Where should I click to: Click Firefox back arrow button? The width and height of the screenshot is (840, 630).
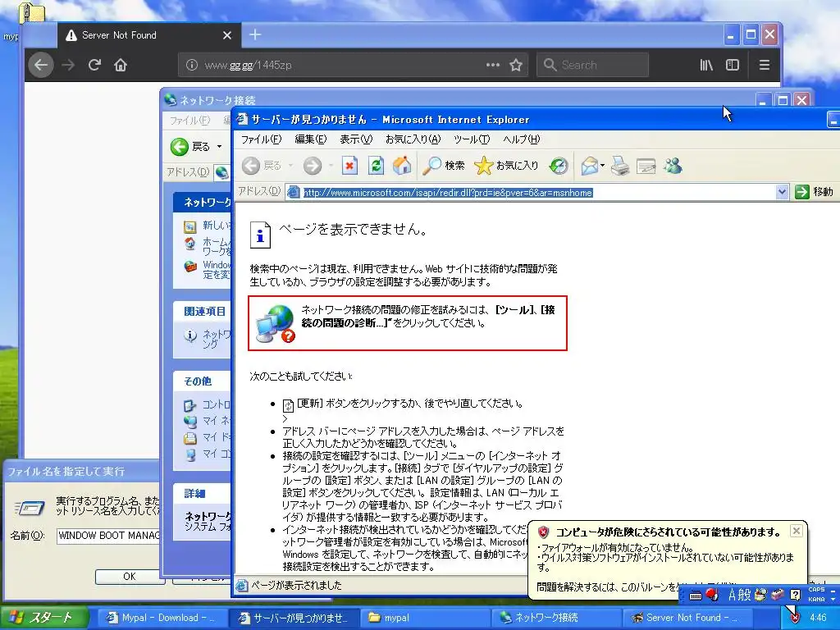click(x=41, y=65)
